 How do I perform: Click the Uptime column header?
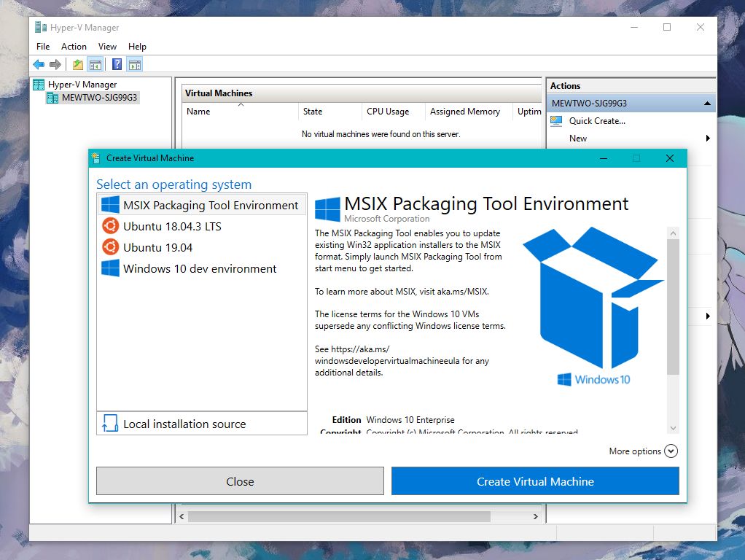(x=528, y=112)
